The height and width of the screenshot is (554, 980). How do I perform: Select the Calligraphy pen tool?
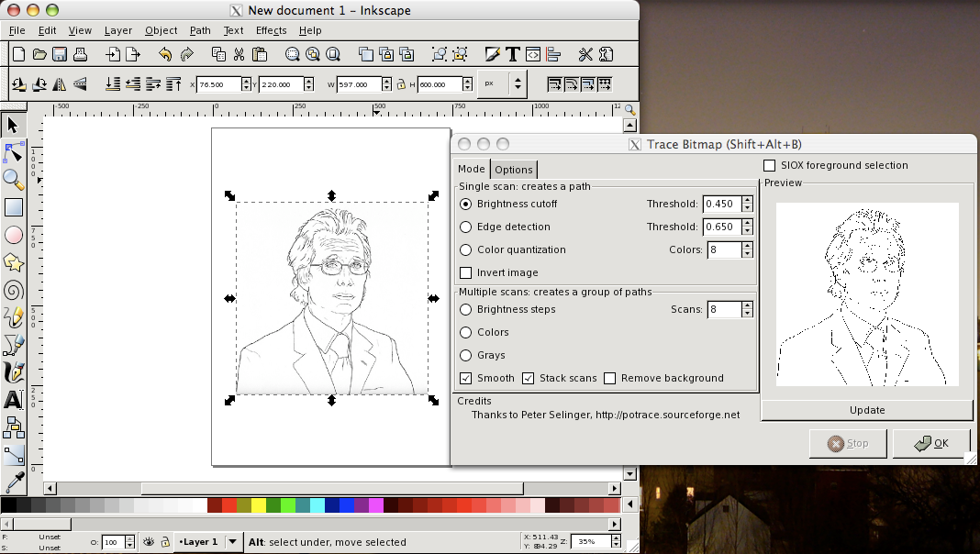[x=13, y=372]
